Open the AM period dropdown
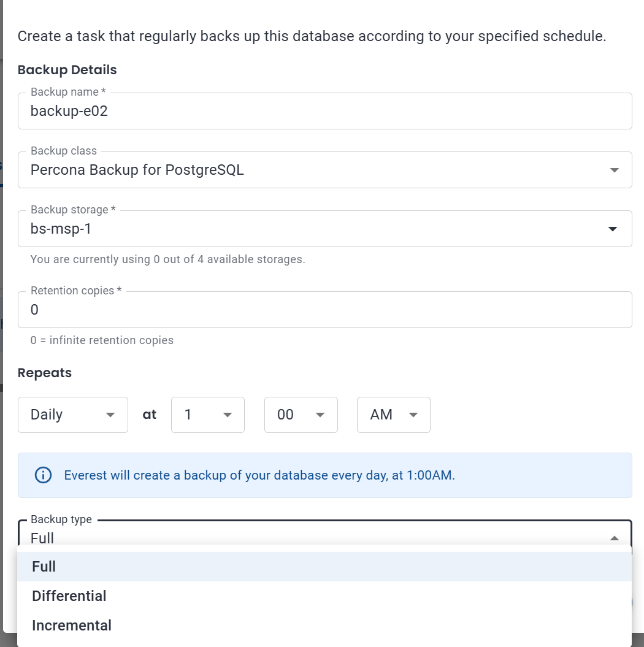Image resolution: width=644 pixels, height=647 pixels. tap(394, 415)
